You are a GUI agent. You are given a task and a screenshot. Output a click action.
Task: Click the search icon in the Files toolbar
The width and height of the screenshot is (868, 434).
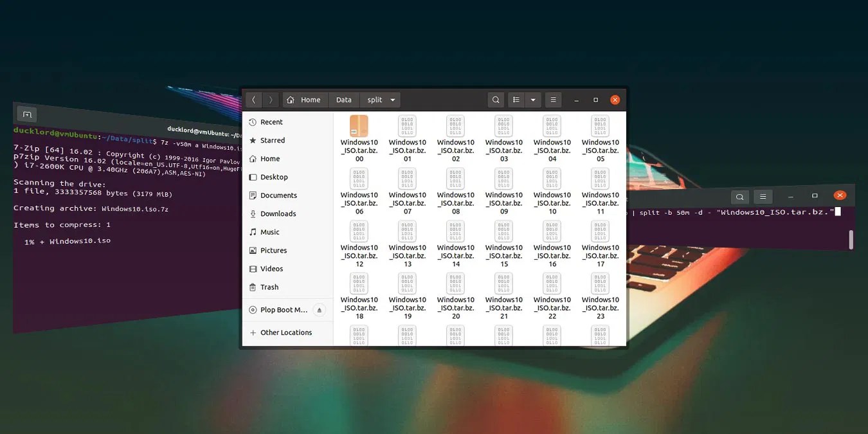tap(495, 100)
